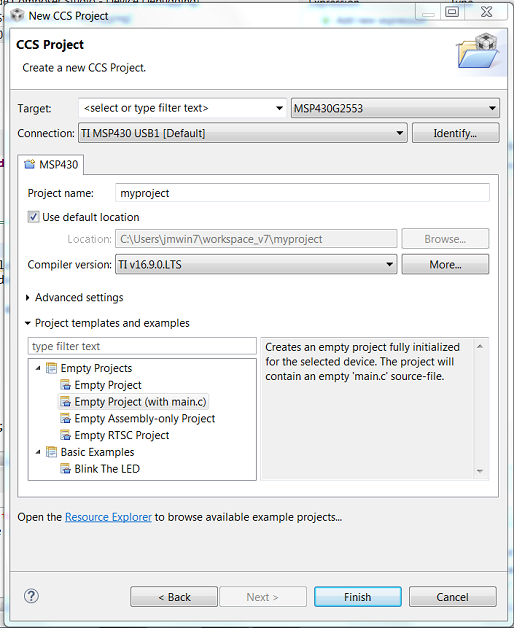Click the Empty Projects folder icon
Screen dimensions: 516x630
tap(51, 368)
